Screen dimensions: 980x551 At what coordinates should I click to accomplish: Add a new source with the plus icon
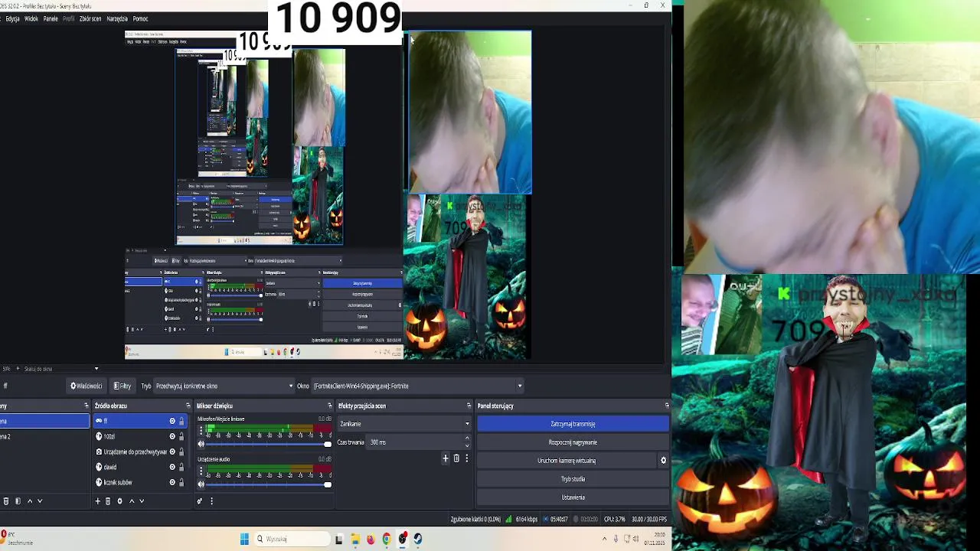click(x=97, y=501)
